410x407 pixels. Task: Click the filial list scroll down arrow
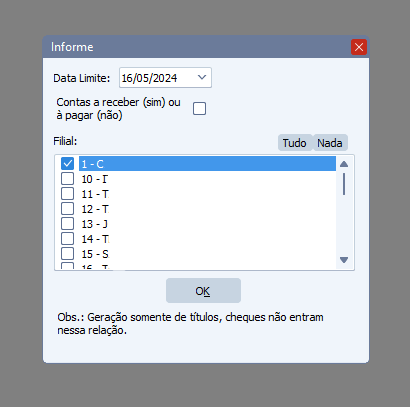tap(344, 259)
